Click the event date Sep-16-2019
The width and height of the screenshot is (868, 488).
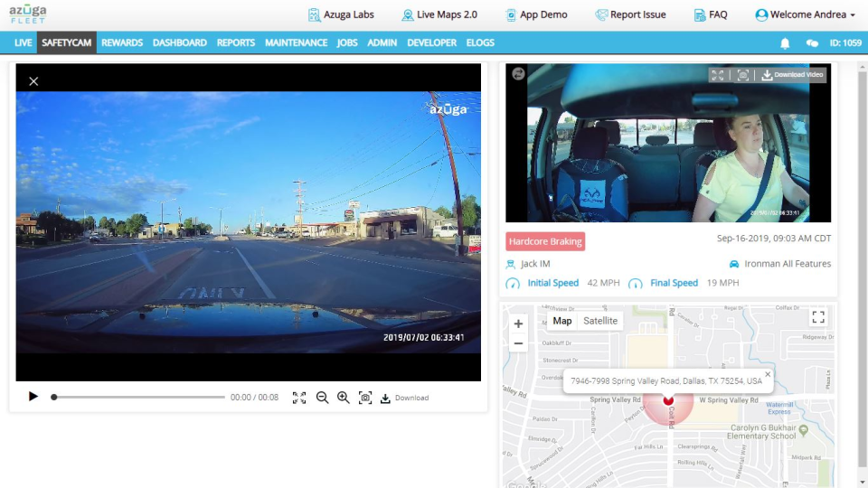click(x=773, y=239)
